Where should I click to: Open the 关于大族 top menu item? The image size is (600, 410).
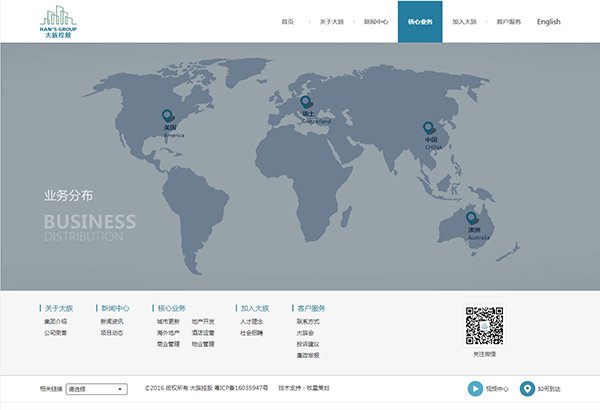pos(332,22)
